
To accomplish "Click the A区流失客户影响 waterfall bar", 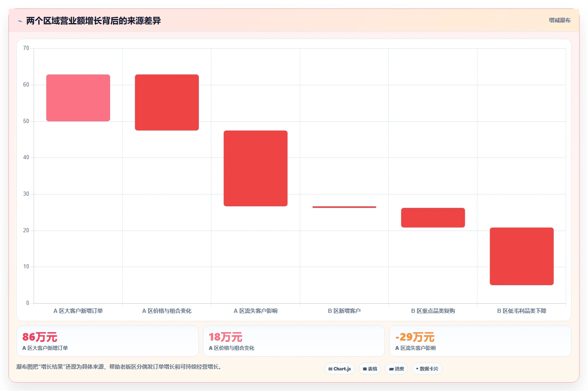I will tap(256, 168).
